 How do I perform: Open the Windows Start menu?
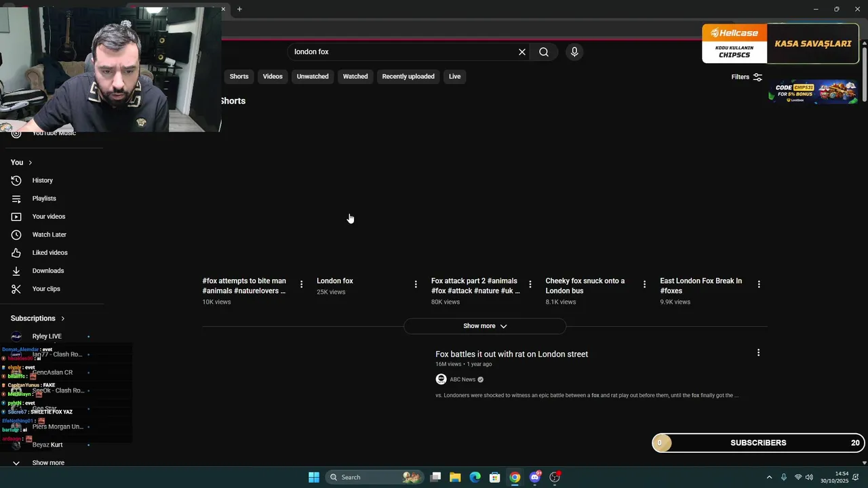314,477
